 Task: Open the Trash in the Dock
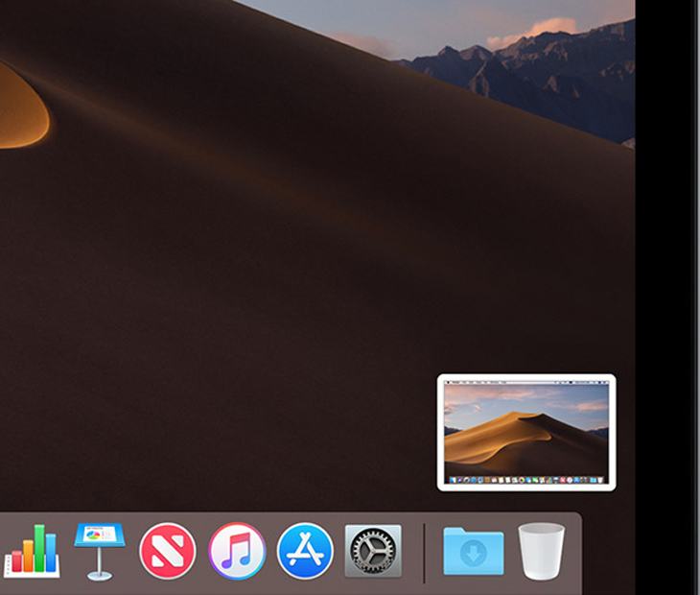point(542,552)
